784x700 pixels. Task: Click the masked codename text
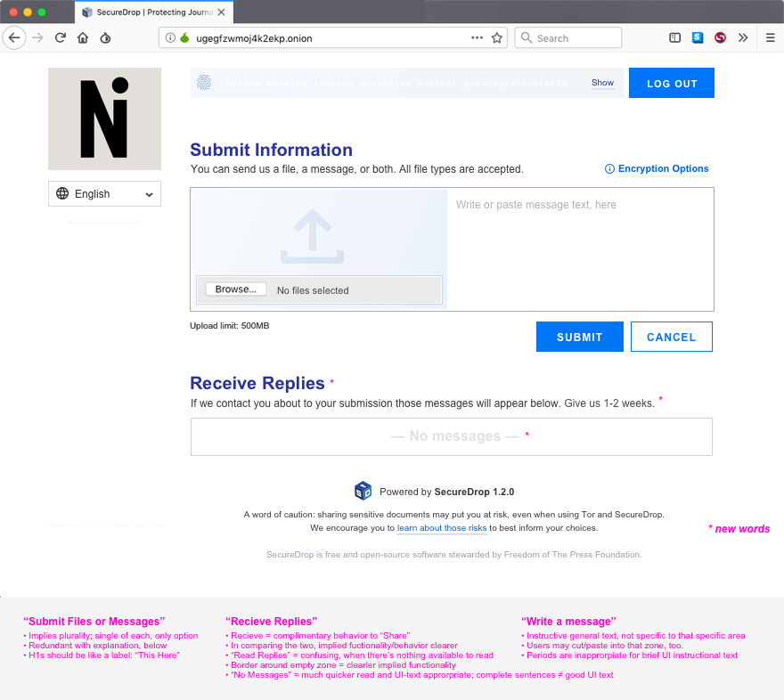(x=396, y=83)
